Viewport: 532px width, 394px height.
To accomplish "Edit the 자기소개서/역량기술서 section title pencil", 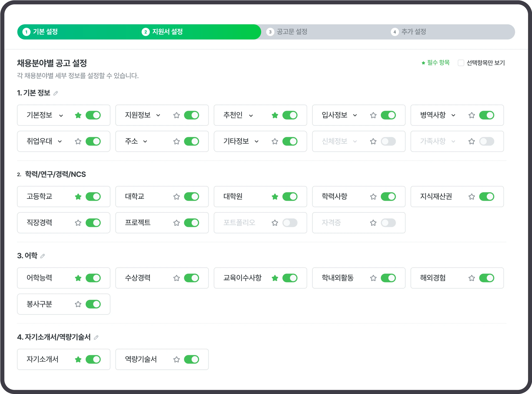I will (96, 337).
